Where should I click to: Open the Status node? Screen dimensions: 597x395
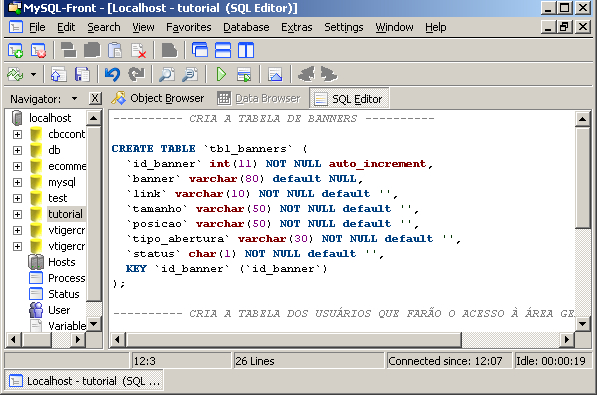(x=64, y=294)
